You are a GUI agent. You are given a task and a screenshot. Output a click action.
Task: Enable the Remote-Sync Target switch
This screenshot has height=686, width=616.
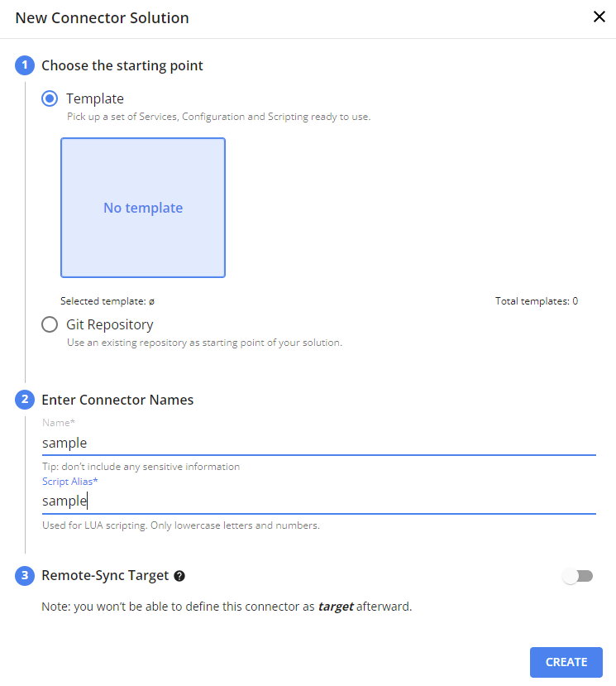(578, 576)
